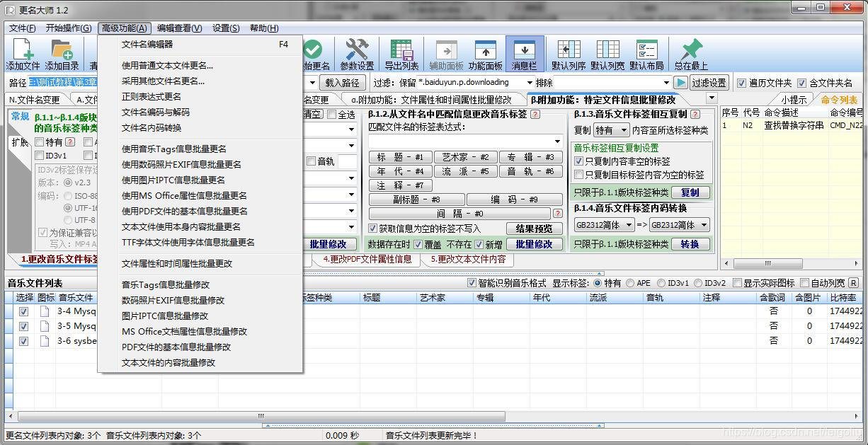The height and width of the screenshot is (445, 868).
Task: Click the 艺术家 column header in file list
Action: tap(445, 298)
